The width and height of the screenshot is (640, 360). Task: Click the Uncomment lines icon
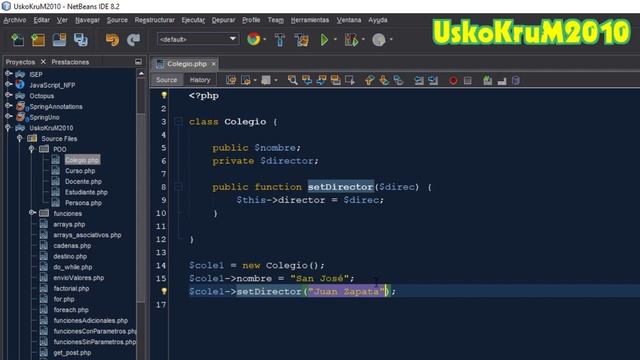click(502, 80)
